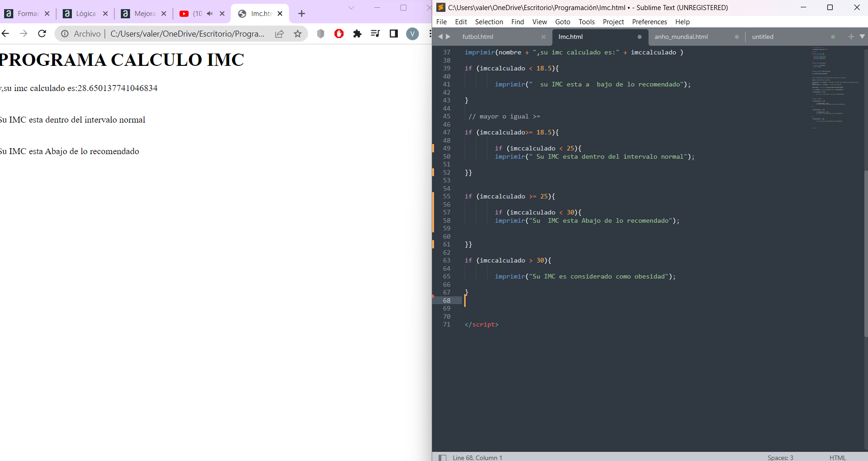868x461 pixels.
Task: Mute the YouTube tab audio icon
Action: (x=210, y=14)
